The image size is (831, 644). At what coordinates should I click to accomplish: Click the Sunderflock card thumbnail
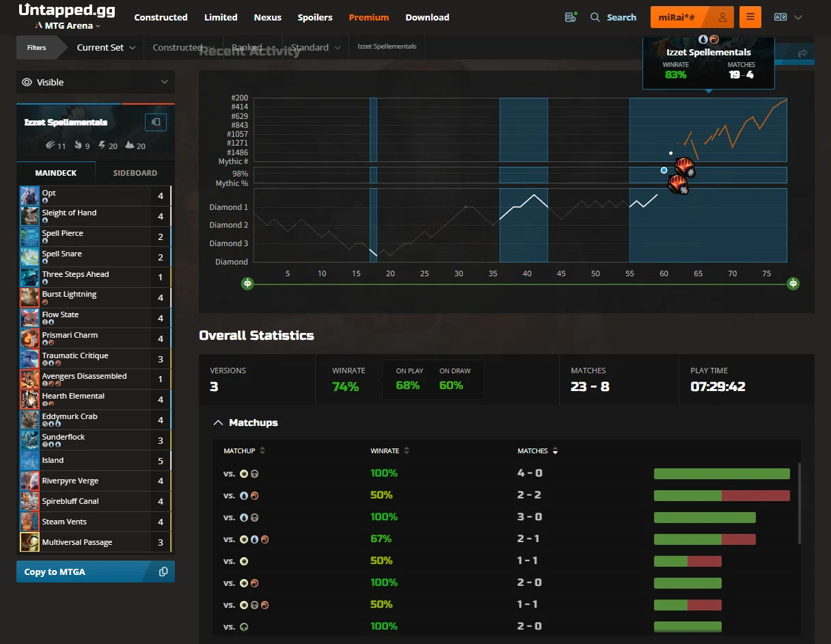(29, 440)
